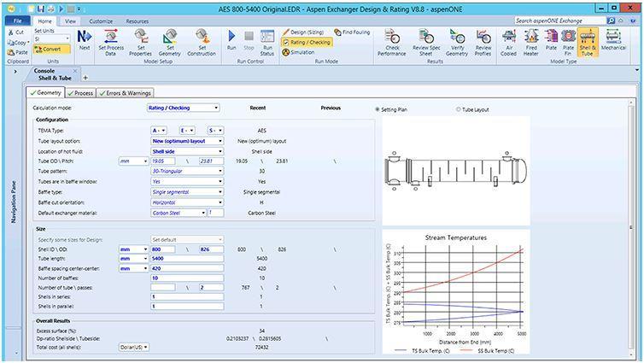The height and width of the screenshot is (363, 644).
Task: Click Paste in Clipboard group
Action: coord(17,53)
